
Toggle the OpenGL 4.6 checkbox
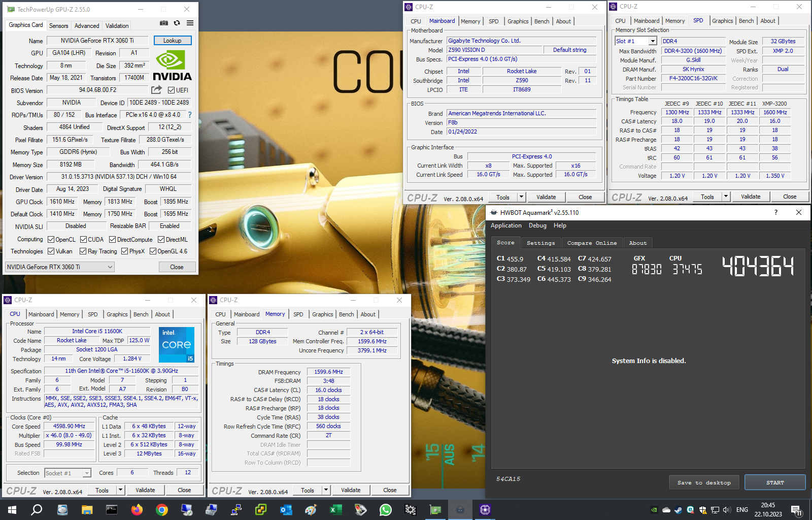click(x=153, y=251)
